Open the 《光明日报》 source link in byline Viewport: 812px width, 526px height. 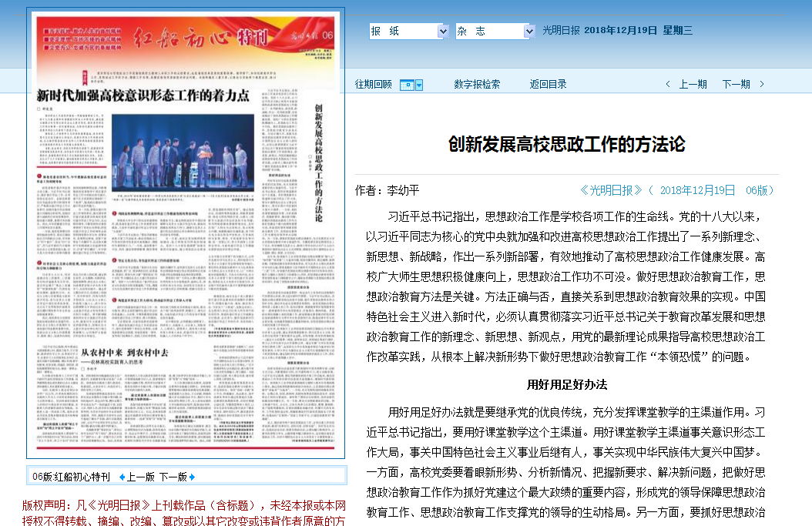(612, 190)
